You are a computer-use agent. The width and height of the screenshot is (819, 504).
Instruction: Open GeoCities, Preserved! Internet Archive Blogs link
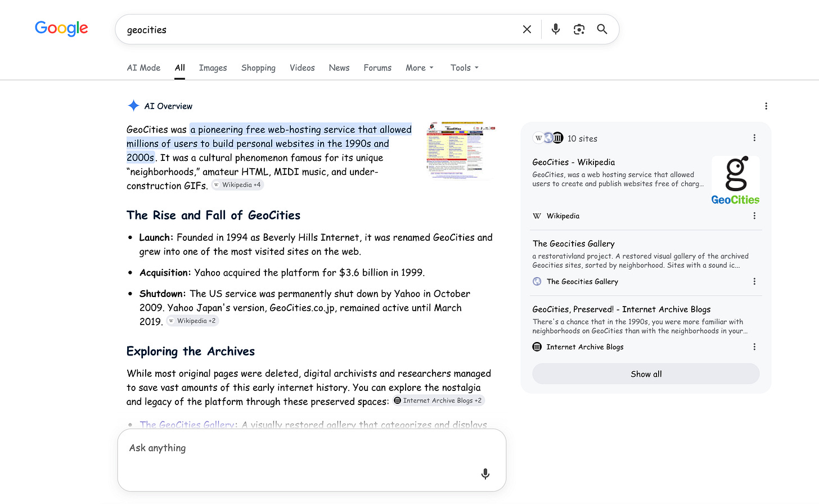click(622, 309)
